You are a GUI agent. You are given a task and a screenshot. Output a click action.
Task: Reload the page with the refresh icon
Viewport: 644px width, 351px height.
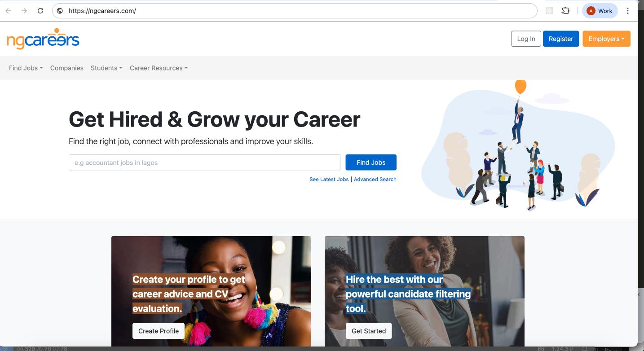[x=40, y=11]
